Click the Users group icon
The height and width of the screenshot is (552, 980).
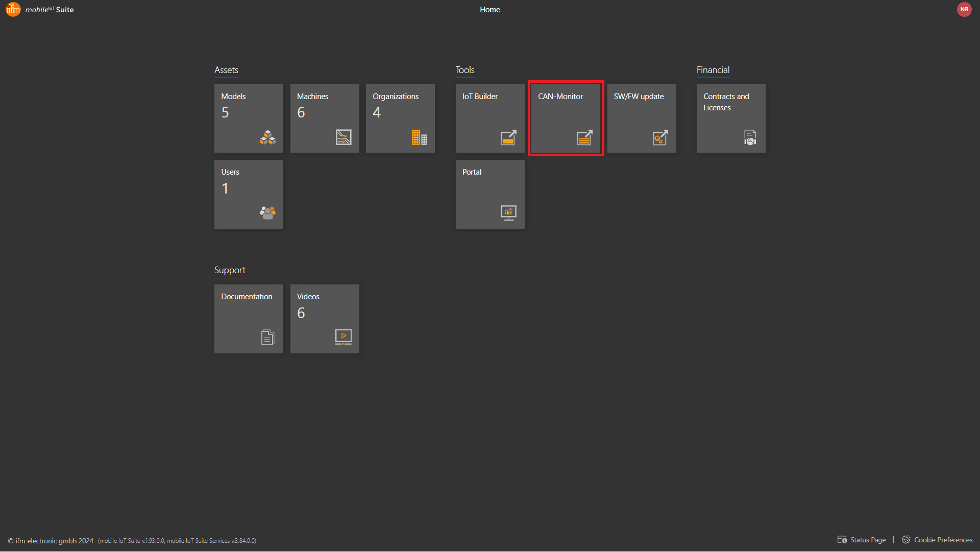coord(267,212)
